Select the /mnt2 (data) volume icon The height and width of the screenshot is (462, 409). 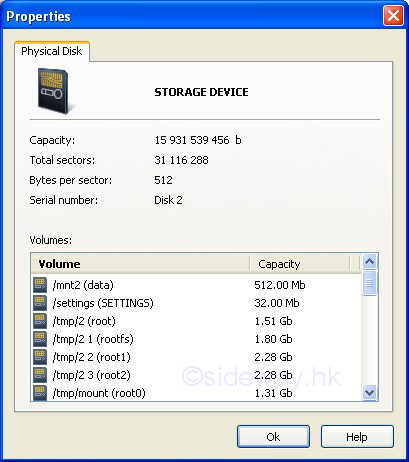(40, 285)
